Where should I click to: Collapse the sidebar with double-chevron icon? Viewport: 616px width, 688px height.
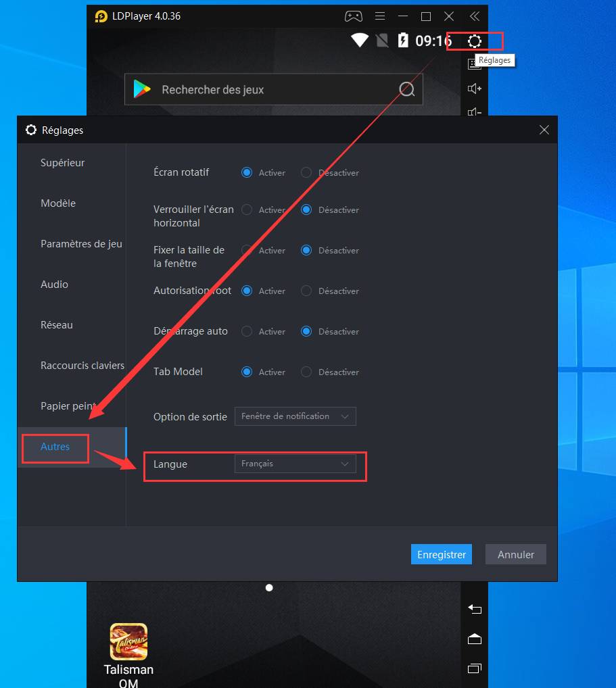point(475,16)
